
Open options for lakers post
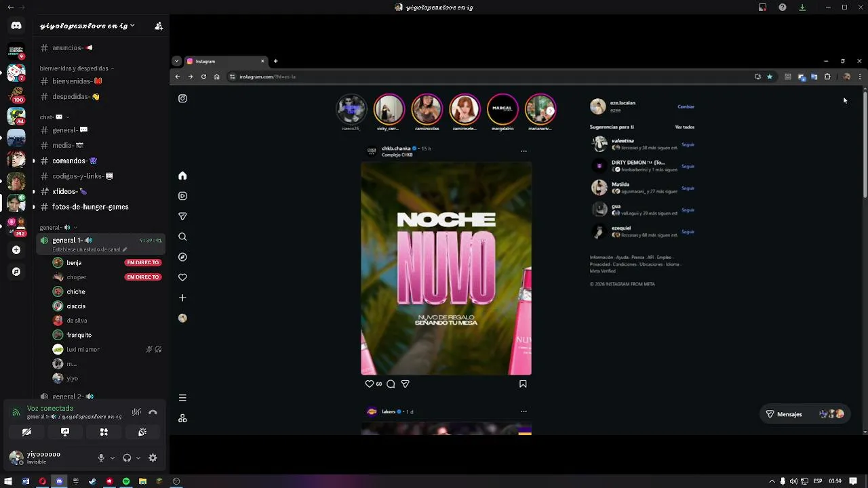pyautogui.click(x=524, y=411)
